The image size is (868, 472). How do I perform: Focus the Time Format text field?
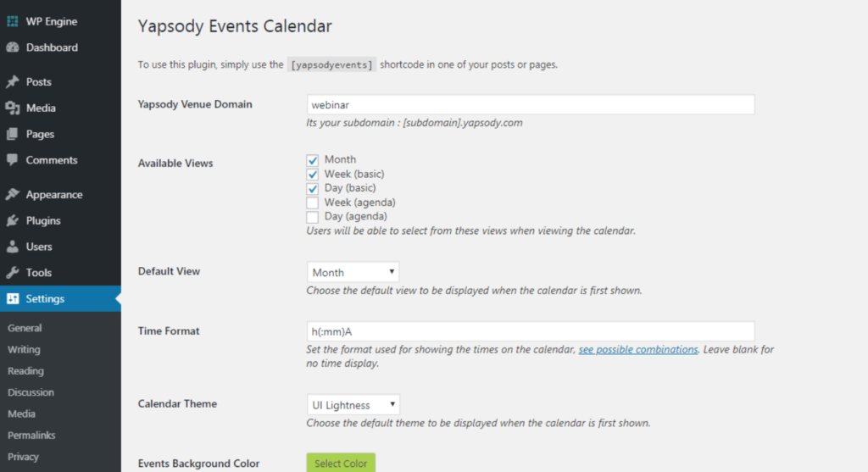[530, 331]
